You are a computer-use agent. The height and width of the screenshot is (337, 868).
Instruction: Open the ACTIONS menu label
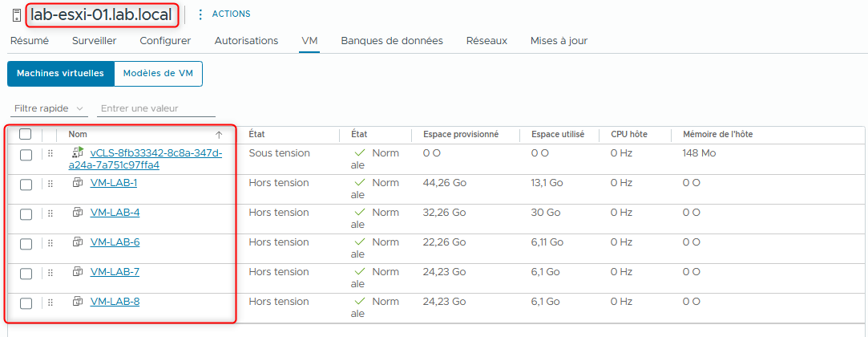231,14
